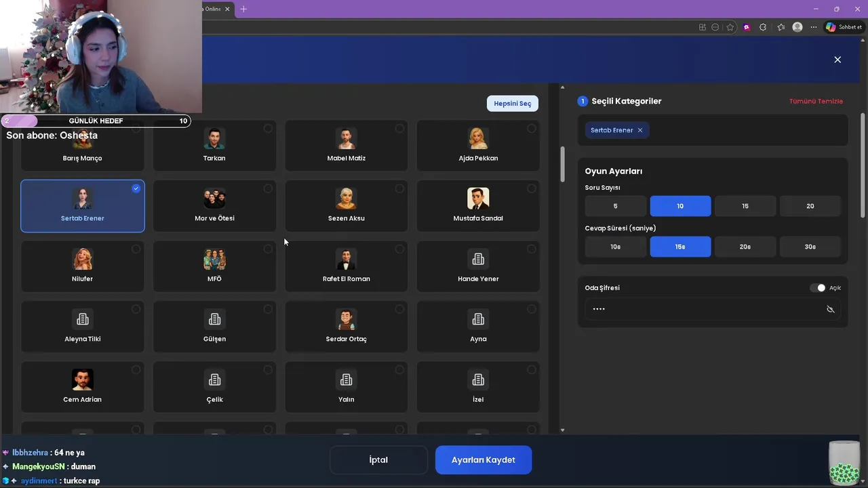Click the İptal button
The image size is (868, 488).
pos(378,460)
